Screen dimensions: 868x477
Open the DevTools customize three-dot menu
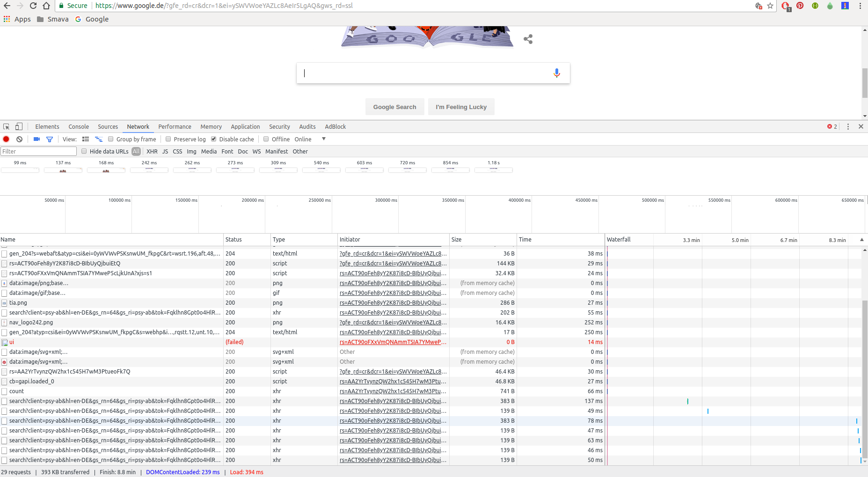[x=848, y=126]
